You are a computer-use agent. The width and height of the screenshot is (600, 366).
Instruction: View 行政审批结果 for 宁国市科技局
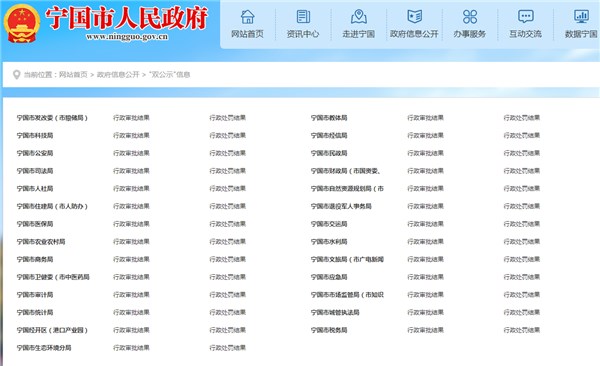tap(131, 136)
